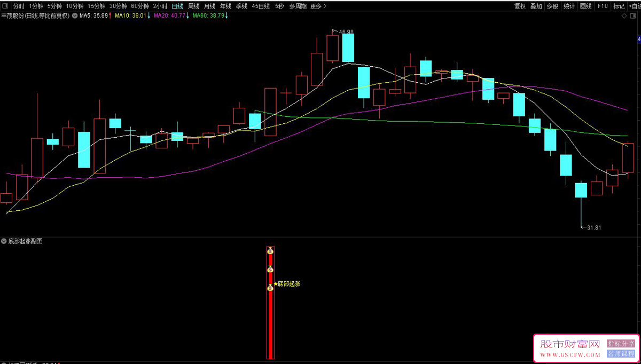Viewport: 641px width, 364px height.
Task: Switch to the 15分钟 period
Action: pyautogui.click(x=97, y=6)
